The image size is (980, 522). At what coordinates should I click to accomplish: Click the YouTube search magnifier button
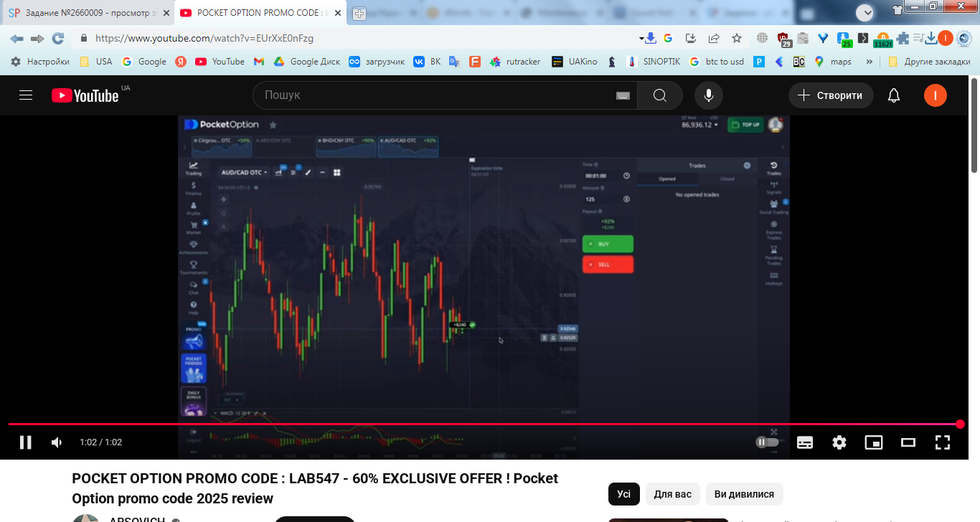point(660,95)
